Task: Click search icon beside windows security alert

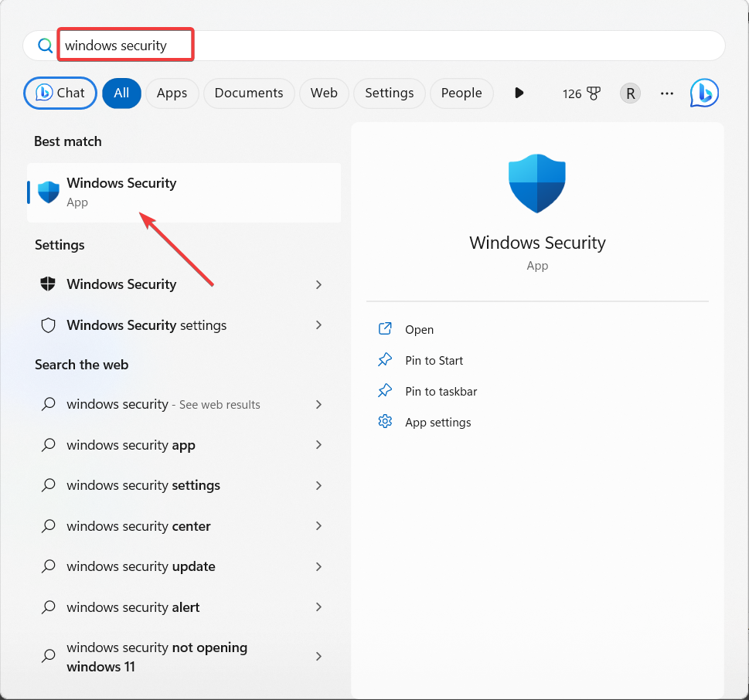Action: click(48, 607)
